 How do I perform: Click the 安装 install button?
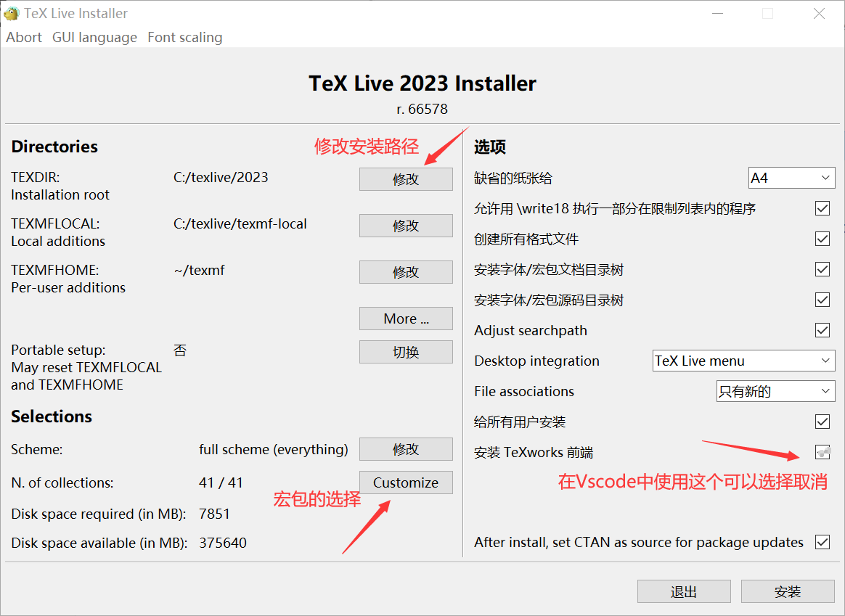pyautogui.click(x=788, y=592)
